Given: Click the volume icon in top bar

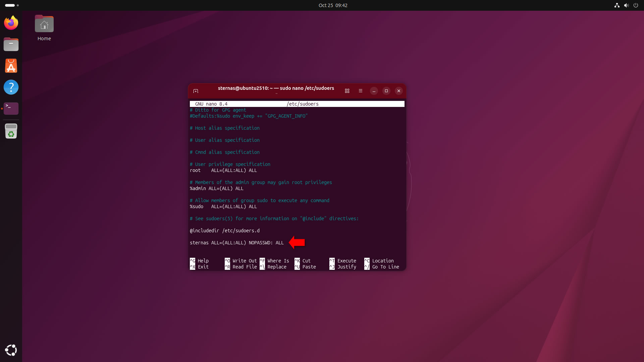Looking at the screenshot, I should [x=626, y=5].
